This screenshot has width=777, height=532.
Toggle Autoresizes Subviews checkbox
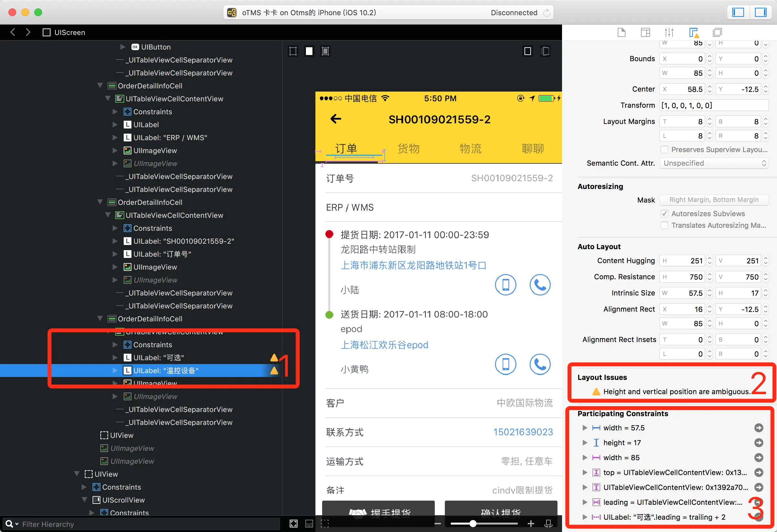click(x=664, y=214)
